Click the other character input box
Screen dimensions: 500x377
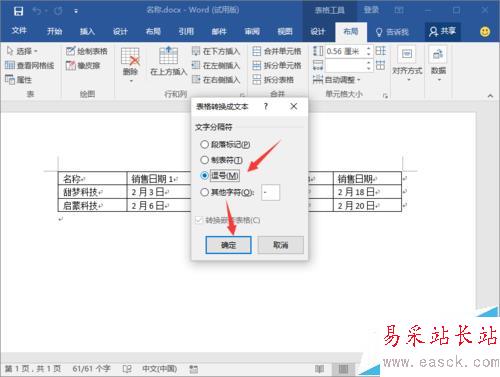tap(270, 192)
